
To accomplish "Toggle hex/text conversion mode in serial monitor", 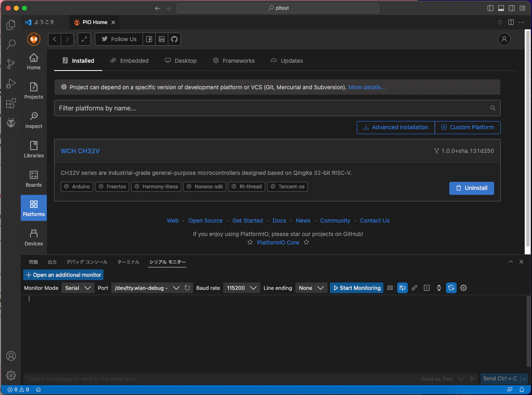I will [402, 288].
